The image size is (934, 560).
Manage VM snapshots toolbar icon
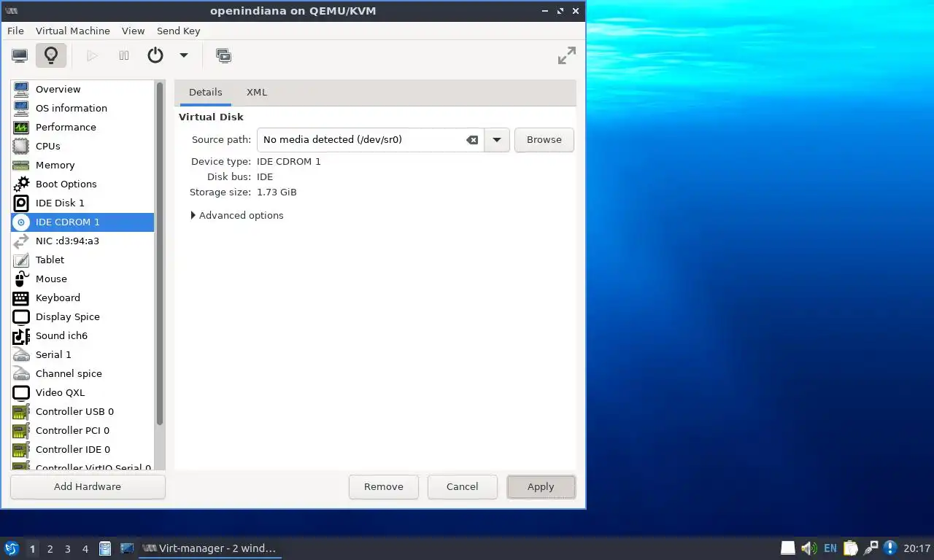point(224,55)
